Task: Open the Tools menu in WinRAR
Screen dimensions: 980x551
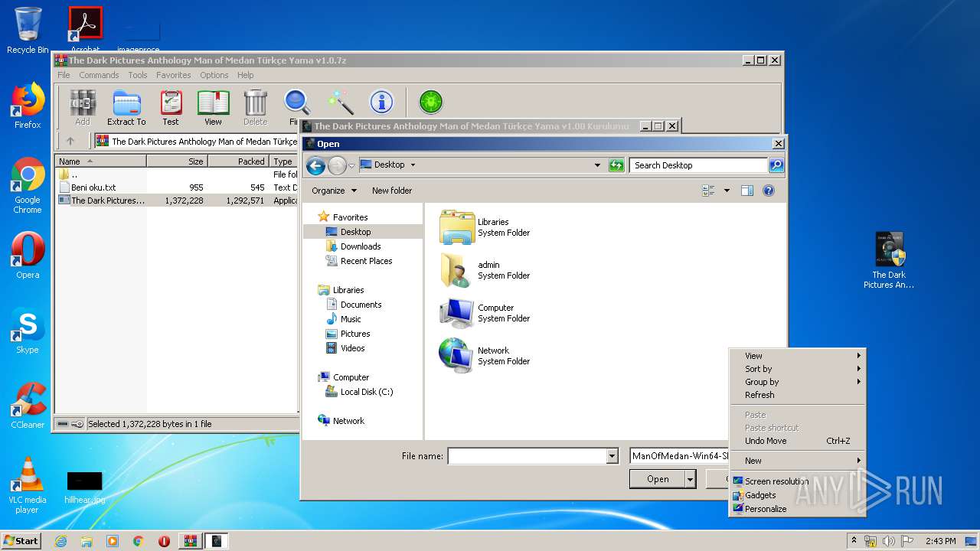Action: tap(138, 75)
